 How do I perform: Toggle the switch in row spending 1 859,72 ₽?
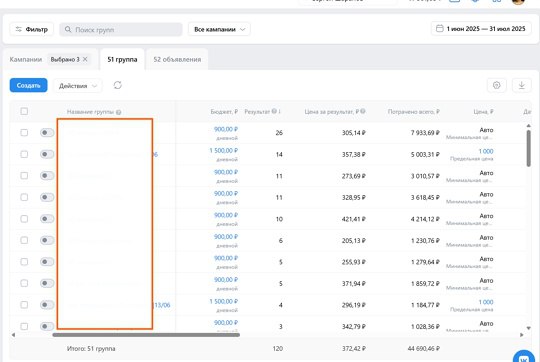pyautogui.click(x=47, y=283)
